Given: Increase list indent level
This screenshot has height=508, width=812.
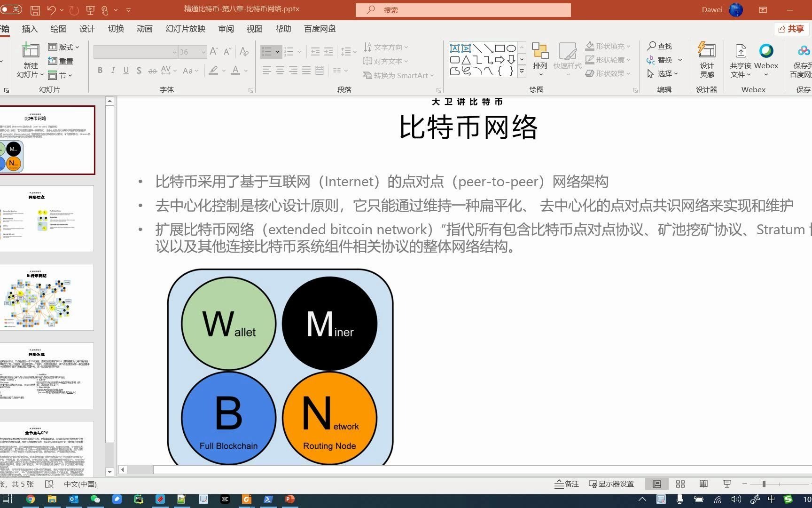Looking at the screenshot, I should pyautogui.click(x=328, y=51).
